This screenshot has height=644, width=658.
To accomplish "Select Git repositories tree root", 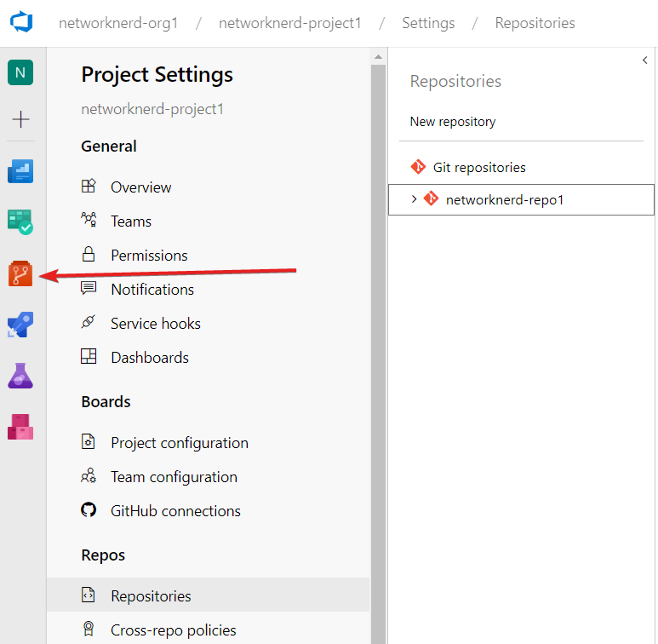I will click(479, 167).
